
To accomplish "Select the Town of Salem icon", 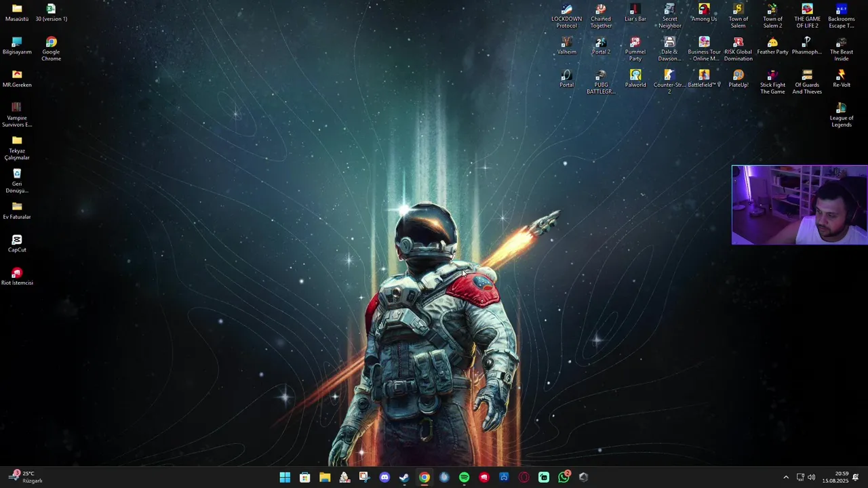I will (738, 16).
